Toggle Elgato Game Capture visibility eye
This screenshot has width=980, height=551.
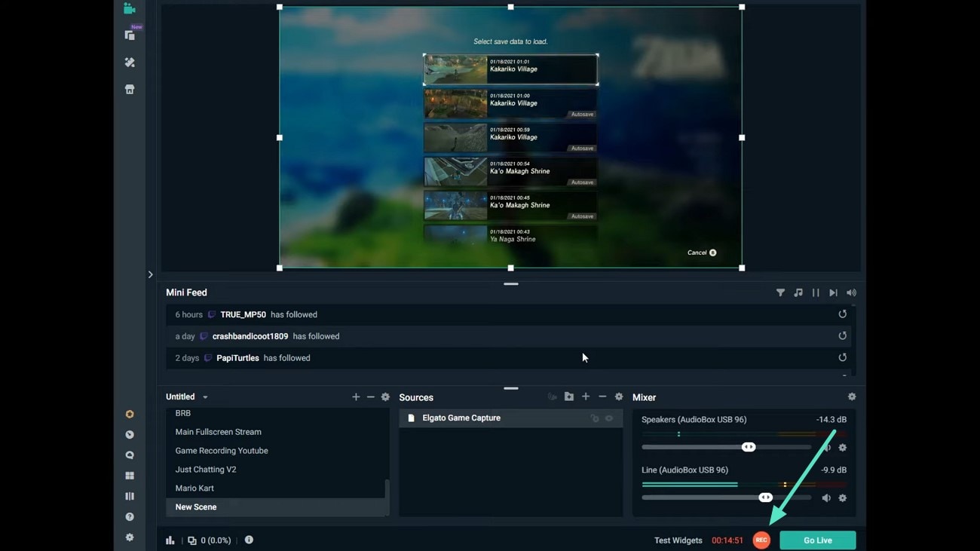pos(609,418)
